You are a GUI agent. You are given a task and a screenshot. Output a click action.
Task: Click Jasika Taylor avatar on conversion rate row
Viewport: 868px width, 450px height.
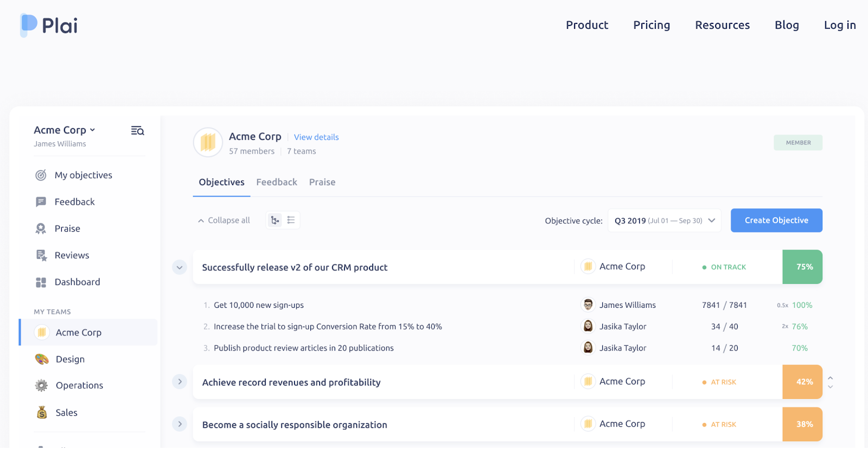(588, 326)
